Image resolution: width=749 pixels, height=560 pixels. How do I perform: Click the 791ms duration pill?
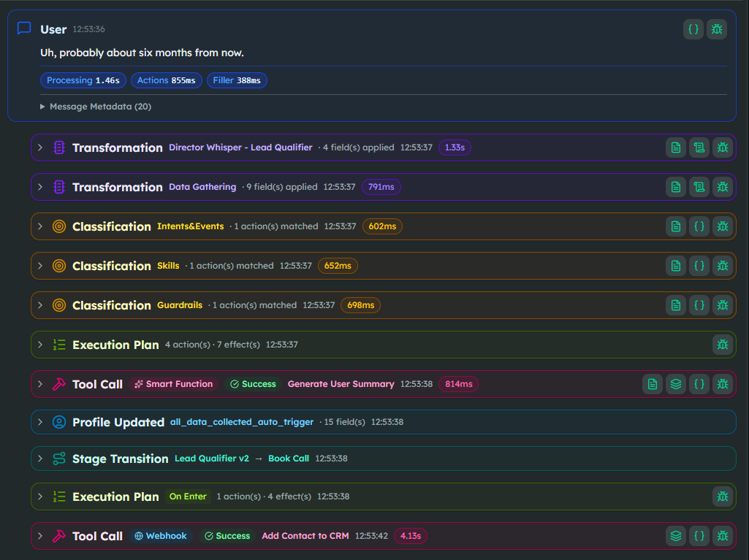tap(381, 187)
